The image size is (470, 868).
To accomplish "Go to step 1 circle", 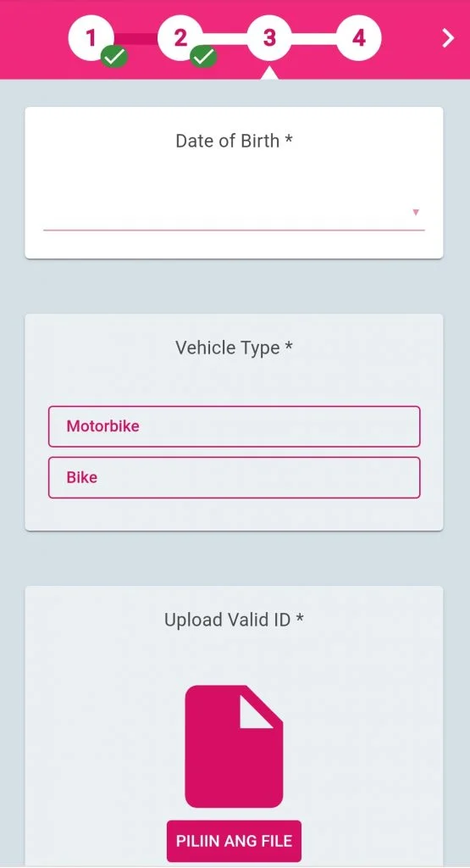I will [x=91, y=37].
